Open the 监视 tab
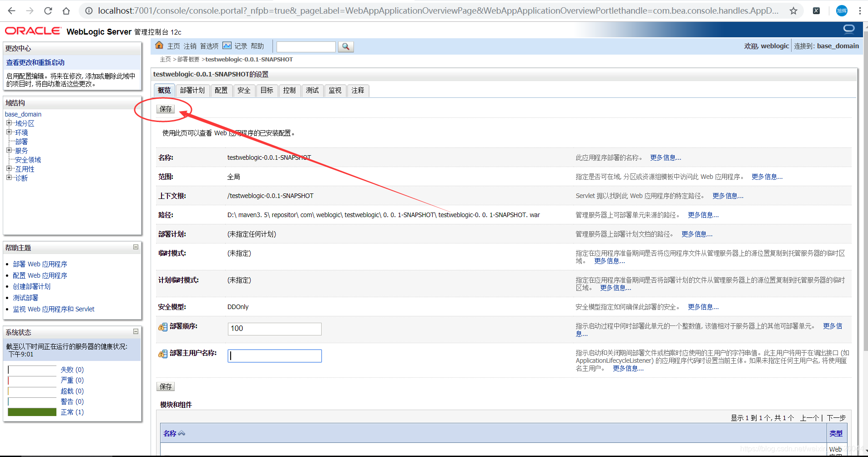This screenshot has width=868, height=457. 335,91
